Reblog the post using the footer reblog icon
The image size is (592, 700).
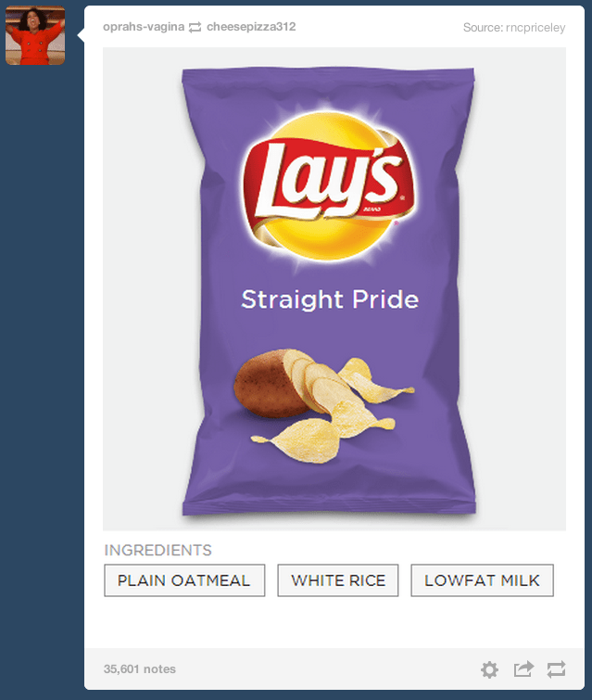tap(556, 669)
